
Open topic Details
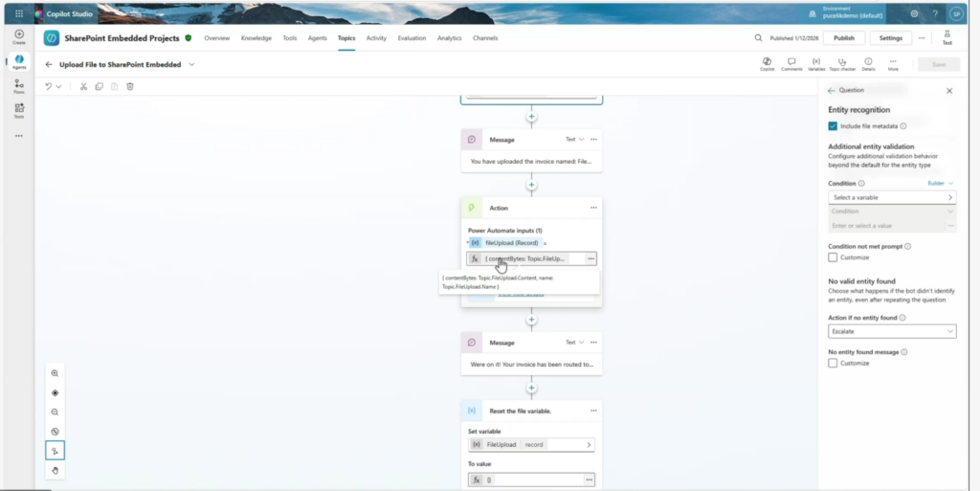point(868,64)
